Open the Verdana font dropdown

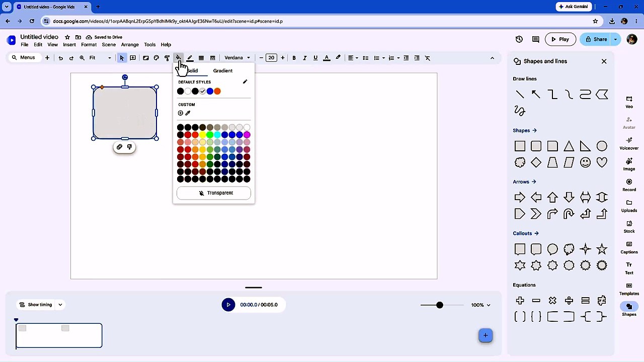coord(237,58)
